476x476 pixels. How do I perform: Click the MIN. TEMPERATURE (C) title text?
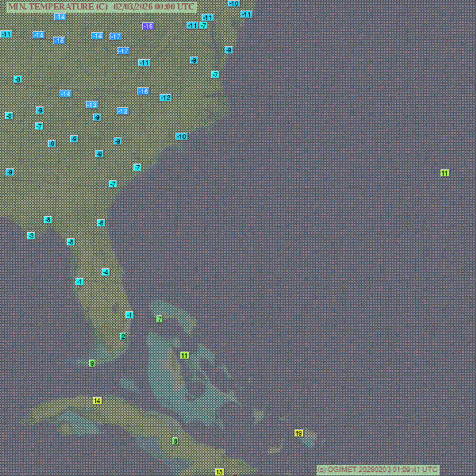point(57,7)
